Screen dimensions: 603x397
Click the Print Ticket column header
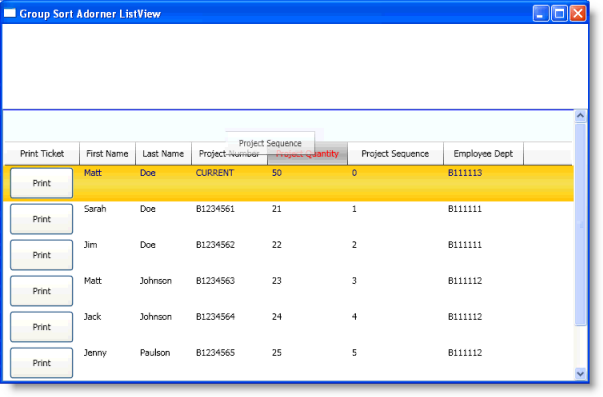click(x=42, y=153)
